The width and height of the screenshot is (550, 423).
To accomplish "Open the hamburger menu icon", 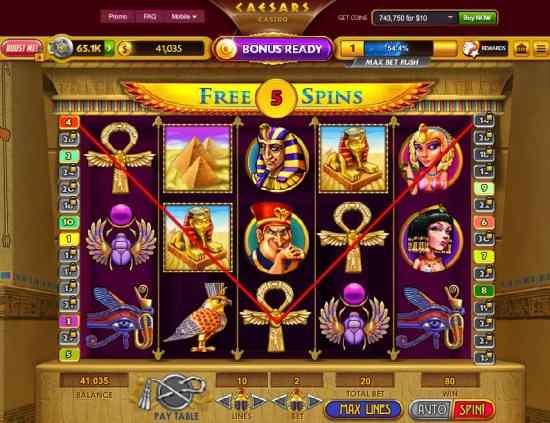I will 541,48.
